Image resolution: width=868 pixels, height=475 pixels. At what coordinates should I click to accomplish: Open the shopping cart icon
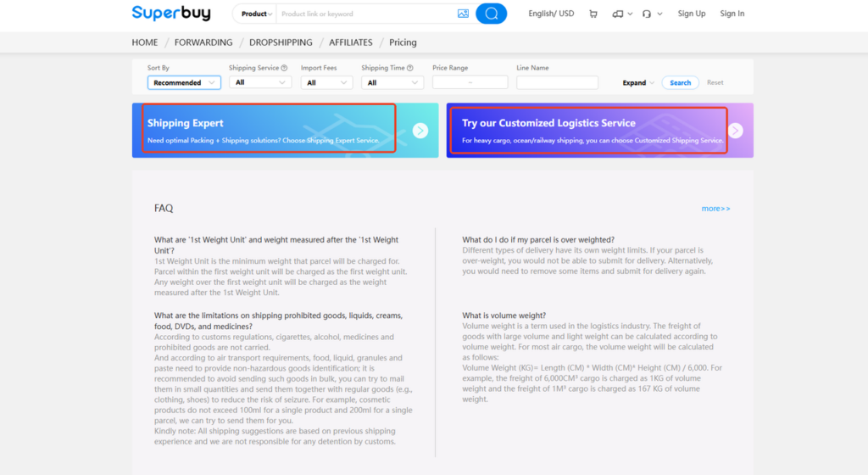593,14
